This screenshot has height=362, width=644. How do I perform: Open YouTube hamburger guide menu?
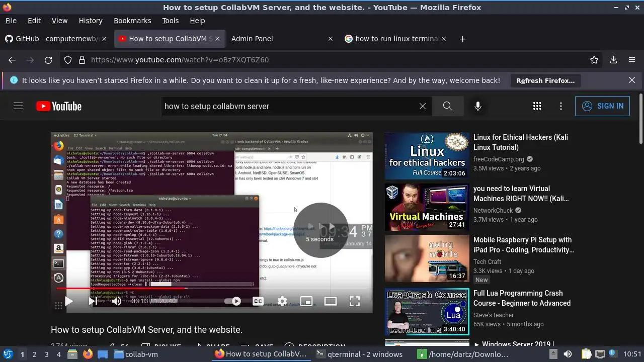point(18,106)
